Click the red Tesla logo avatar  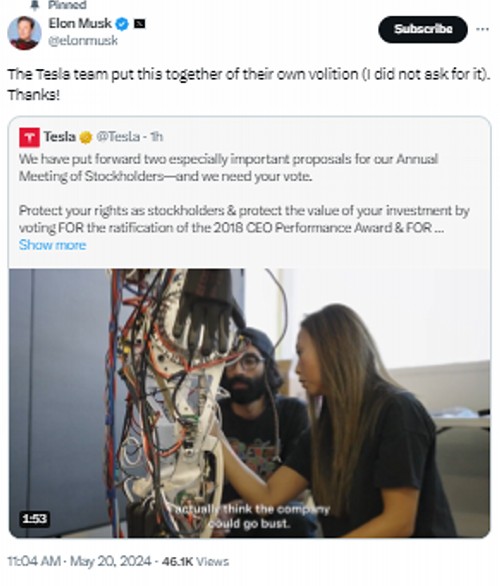click(x=30, y=137)
